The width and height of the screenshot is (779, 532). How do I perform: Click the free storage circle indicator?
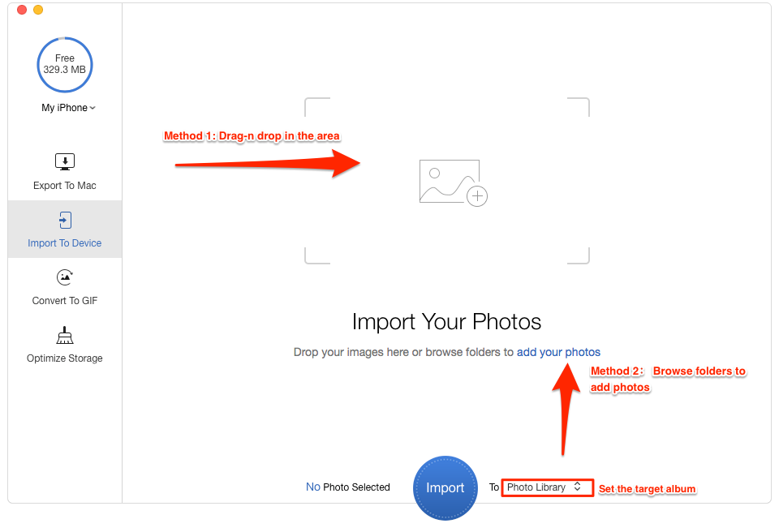coord(65,65)
